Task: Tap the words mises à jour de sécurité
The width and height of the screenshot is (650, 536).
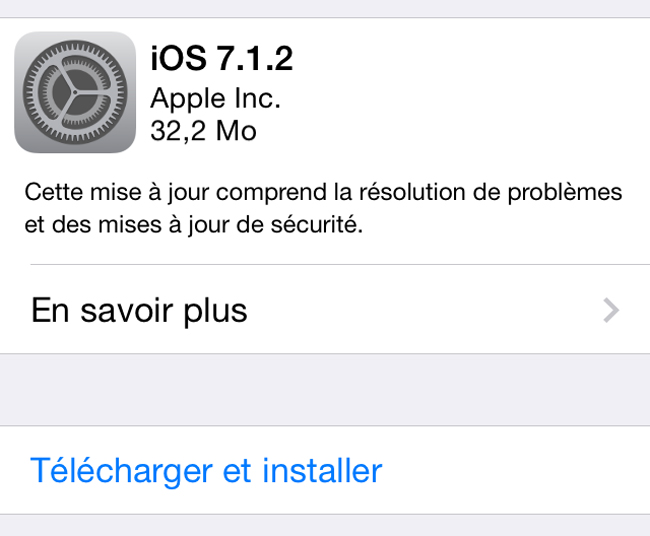Action: (230, 225)
